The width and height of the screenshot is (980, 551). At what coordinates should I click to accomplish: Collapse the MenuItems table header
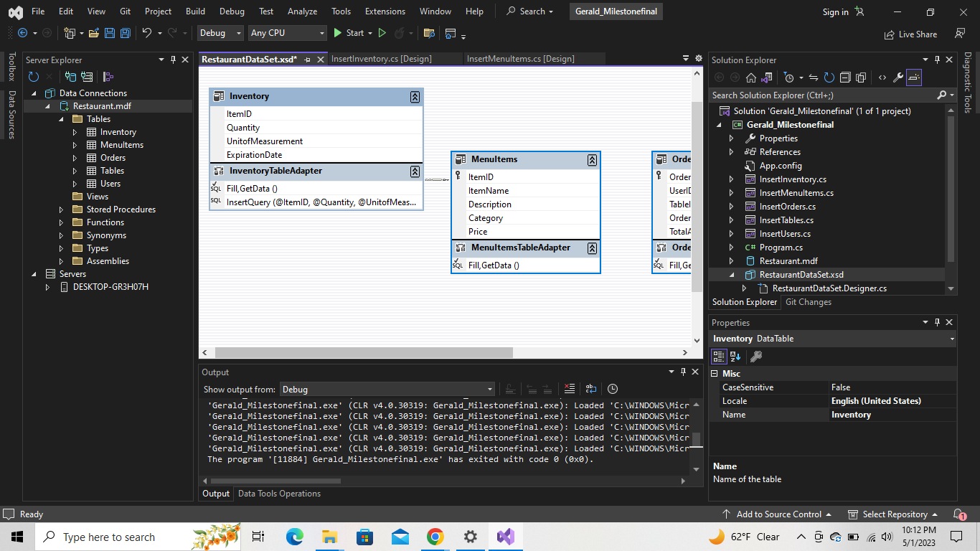click(592, 160)
